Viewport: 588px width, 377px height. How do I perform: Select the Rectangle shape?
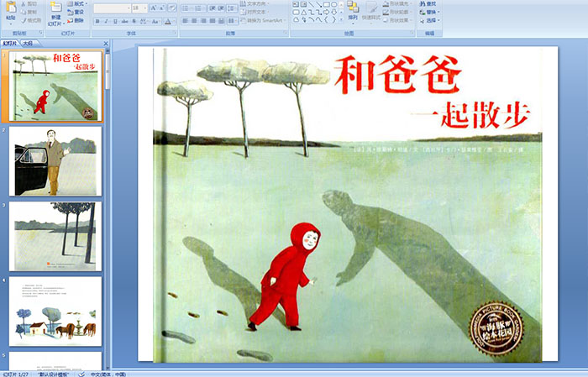pos(326,4)
